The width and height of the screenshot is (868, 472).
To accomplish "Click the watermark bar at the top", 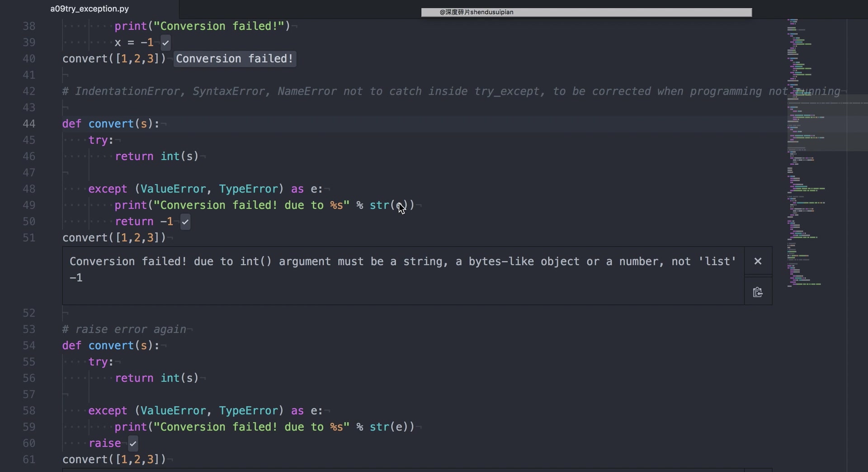I will pyautogui.click(x=586, y=12).
